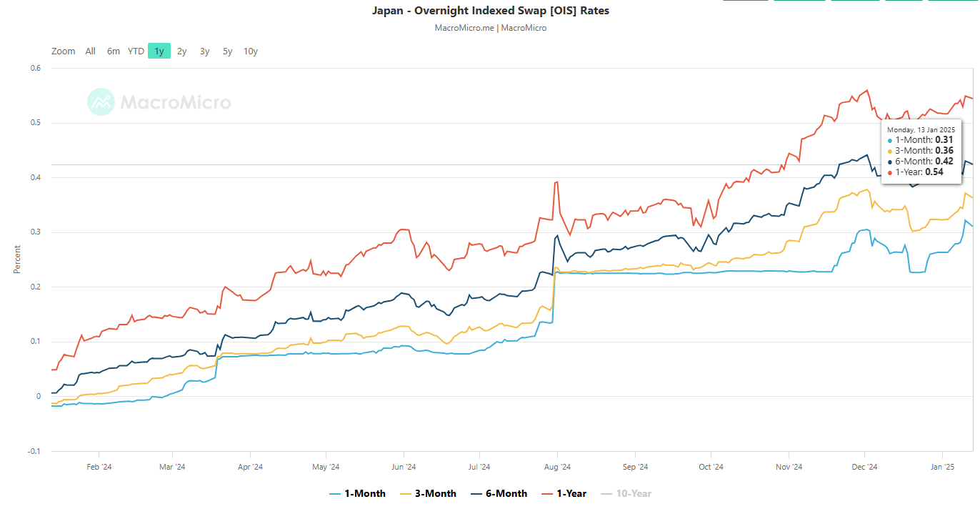The height and width of the screenshot is (519, 980).
Task: Click the Japan OIS Rates chart title
Action: pyautogui.click(x=490, y=11)
